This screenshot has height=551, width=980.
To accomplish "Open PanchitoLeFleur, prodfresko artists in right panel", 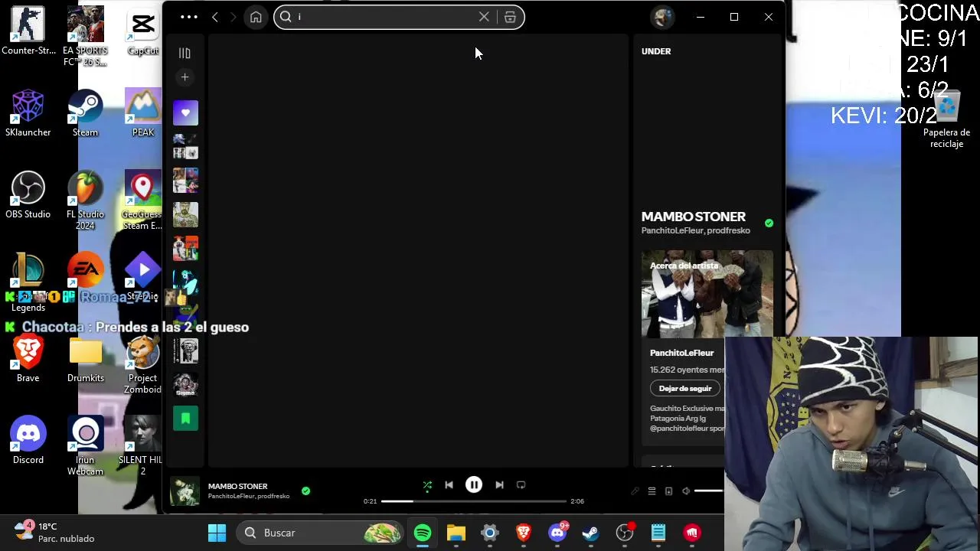I will [696, 230].
